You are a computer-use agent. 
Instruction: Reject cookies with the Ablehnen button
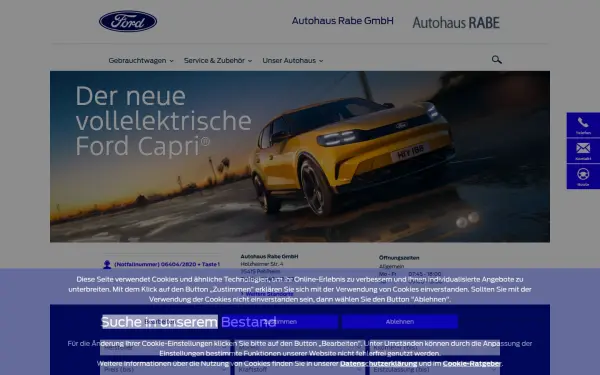pos(399,322)
